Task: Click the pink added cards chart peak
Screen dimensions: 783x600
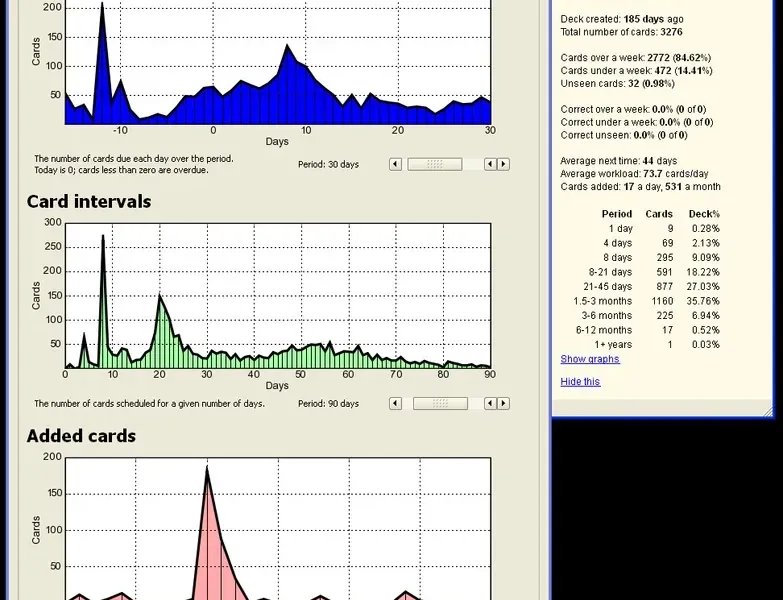Action: click(x=207, y=469)
